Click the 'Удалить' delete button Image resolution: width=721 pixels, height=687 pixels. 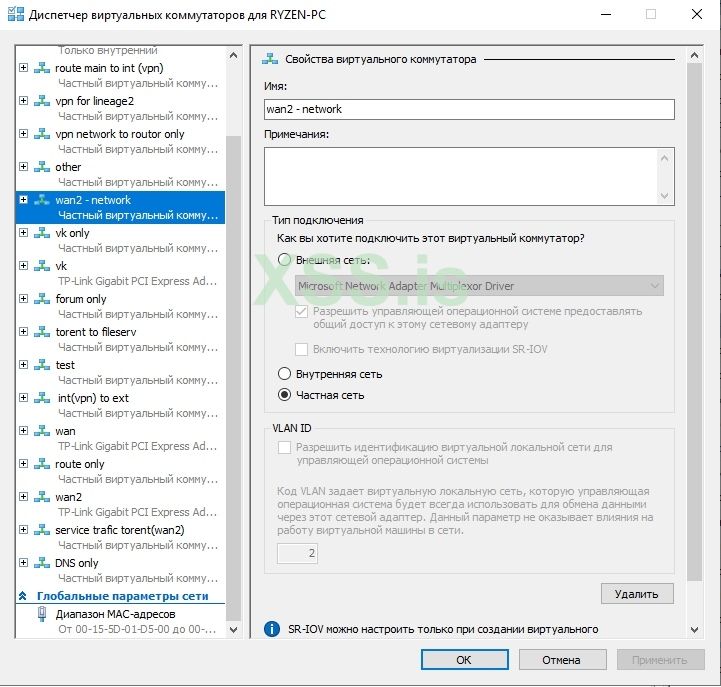tap(637, 594)
